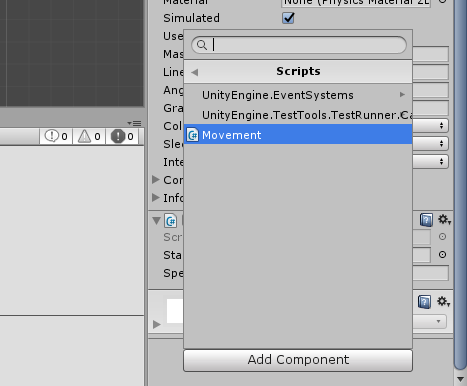Viewport: 467px width, 386px height.
Task: Open object picker for the Sta field
Action: (442, 255)
